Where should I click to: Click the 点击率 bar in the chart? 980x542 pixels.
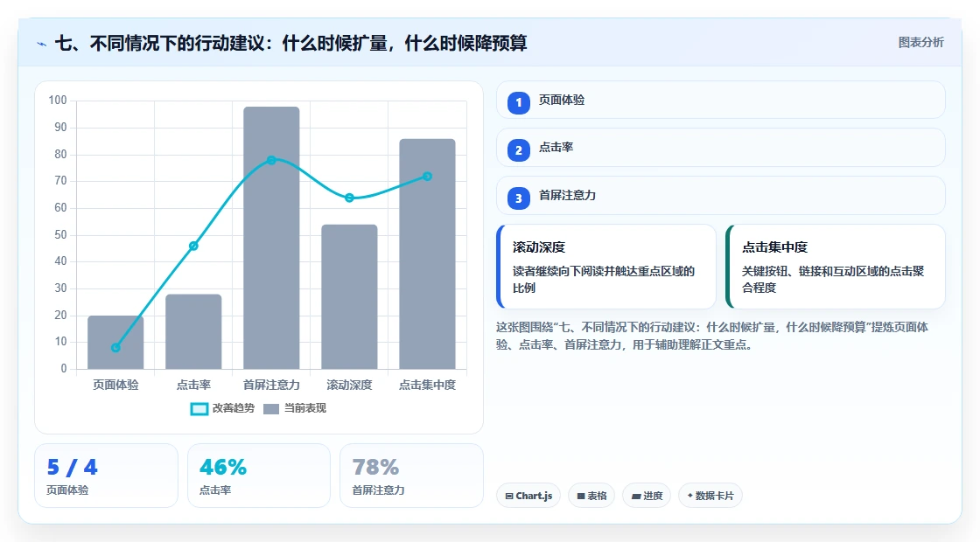pyautogui.click(x=193, y=331)
